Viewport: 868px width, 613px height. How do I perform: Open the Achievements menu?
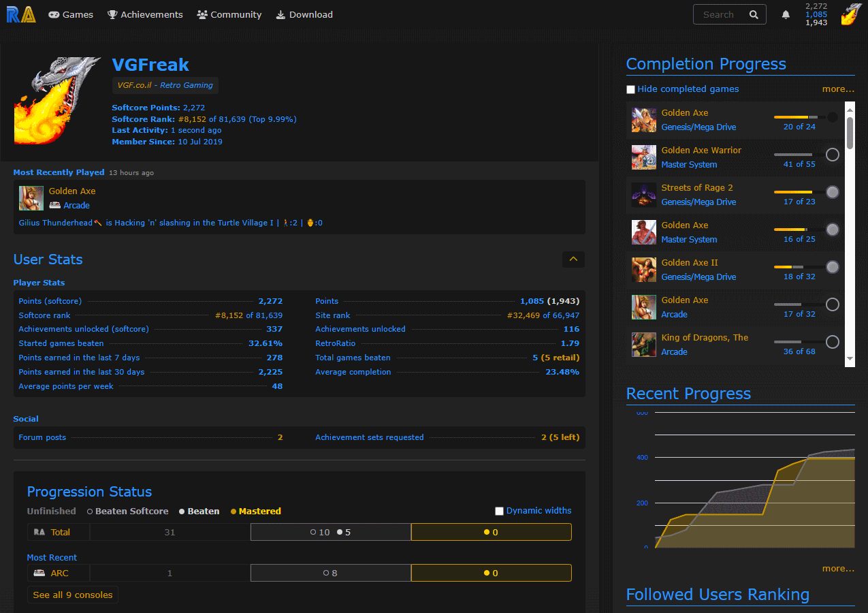click(145, 14)
